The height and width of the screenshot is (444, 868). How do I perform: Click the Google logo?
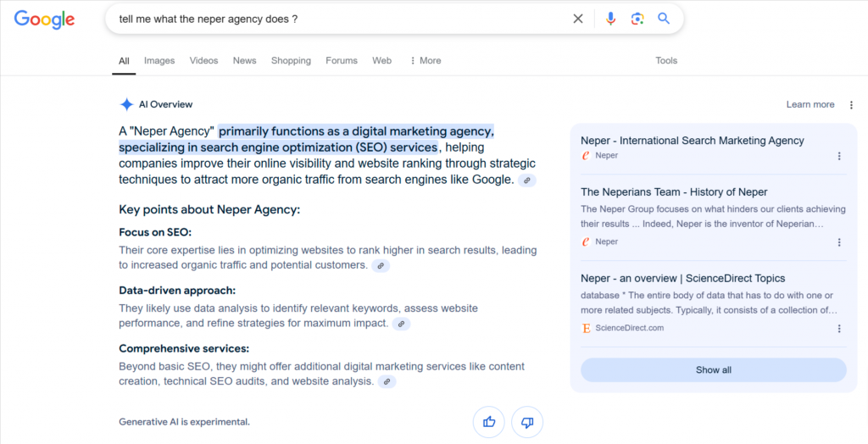point(44,19)
